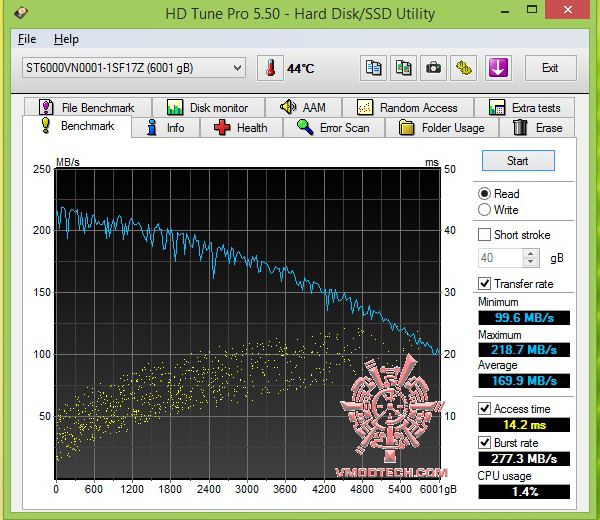
Task: Switch to the Error Scan tab
Action: coord(334,127)
